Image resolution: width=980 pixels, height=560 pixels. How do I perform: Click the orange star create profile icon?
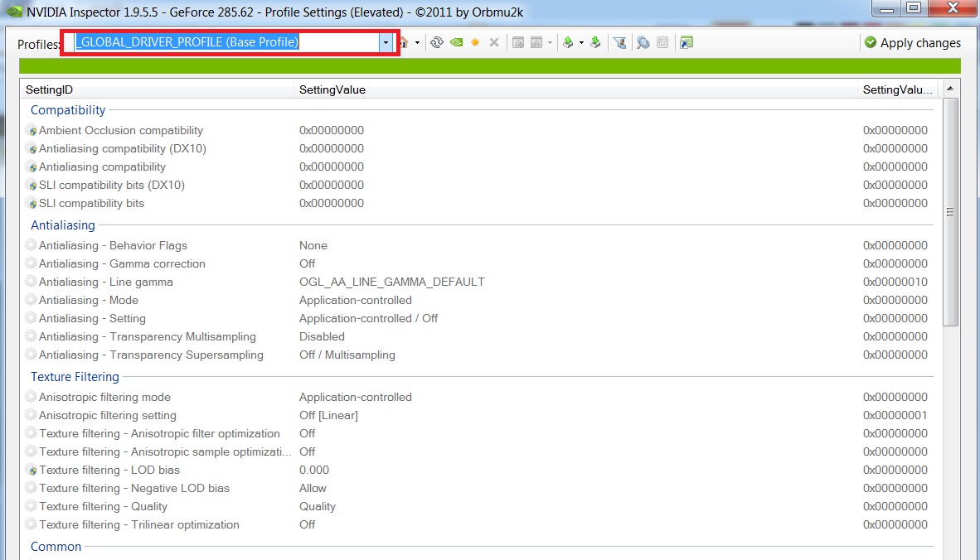(x=475, y=42)
